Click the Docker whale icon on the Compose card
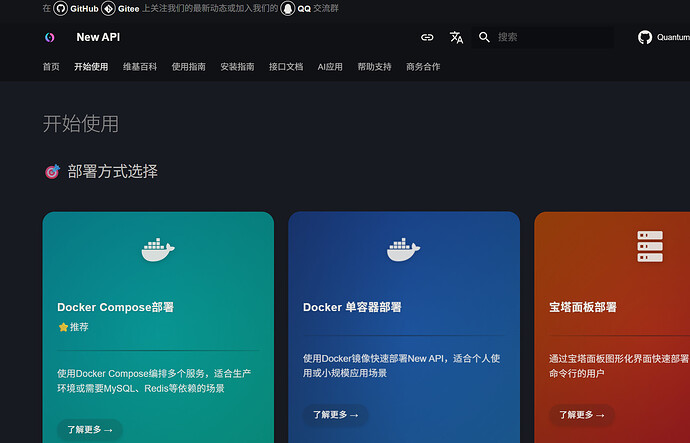This screenshot has width=690, height=443. 158,250
